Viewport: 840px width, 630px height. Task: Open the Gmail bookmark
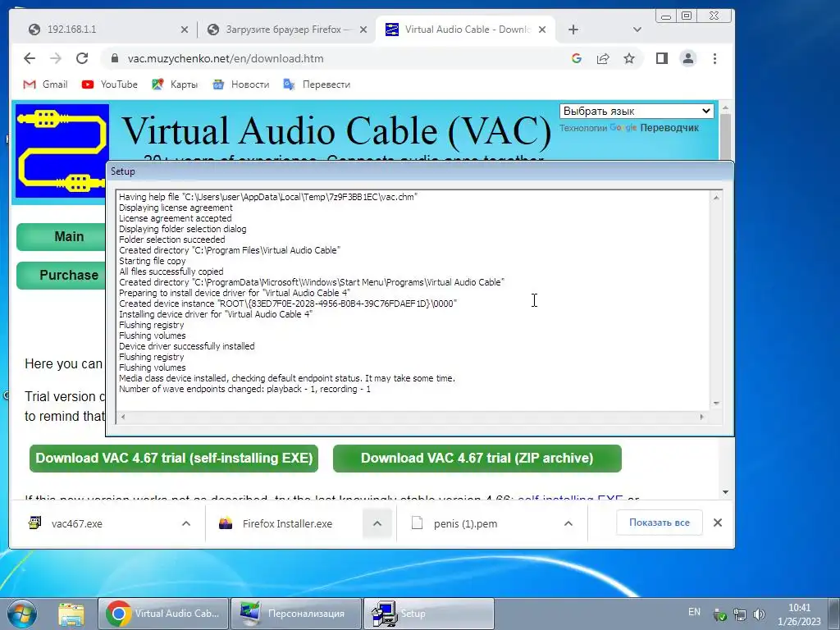coord(46,84)
